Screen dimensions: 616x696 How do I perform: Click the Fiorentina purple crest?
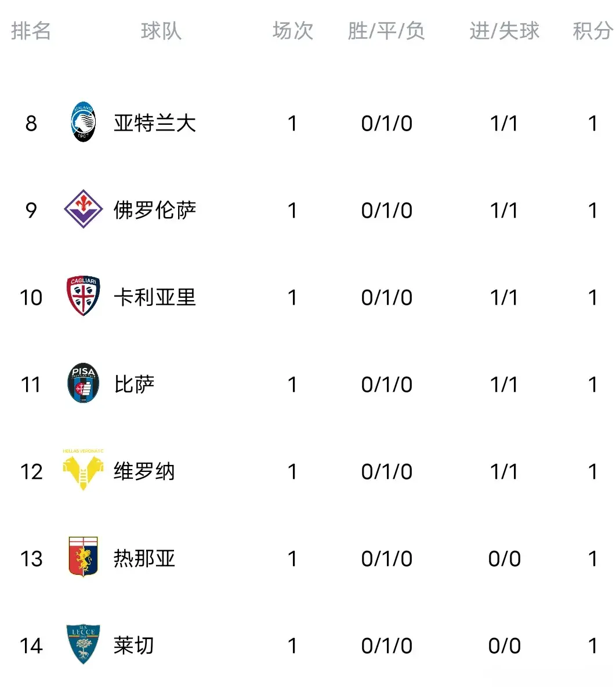(84, 209)
